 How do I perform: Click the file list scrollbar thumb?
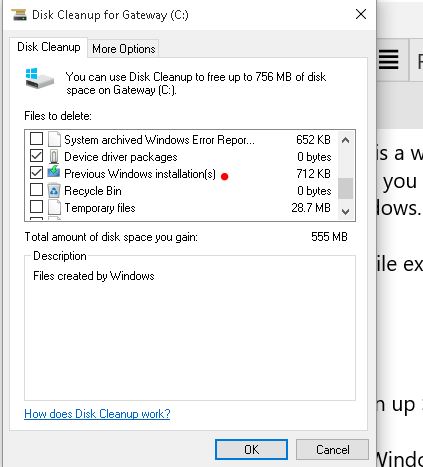tap(345, 188)
